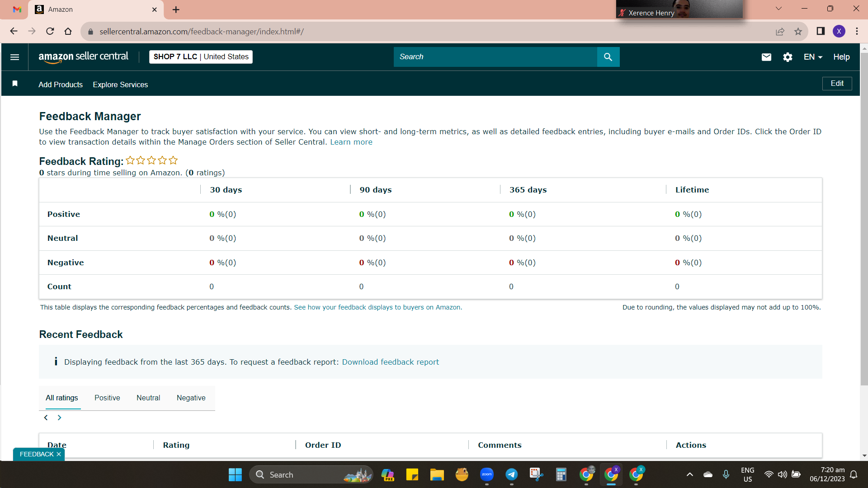Click the search magnifier button
Image resolution: width=868 pixels, height=488 pixels.
pyautogui.click(x=608, y=57)
